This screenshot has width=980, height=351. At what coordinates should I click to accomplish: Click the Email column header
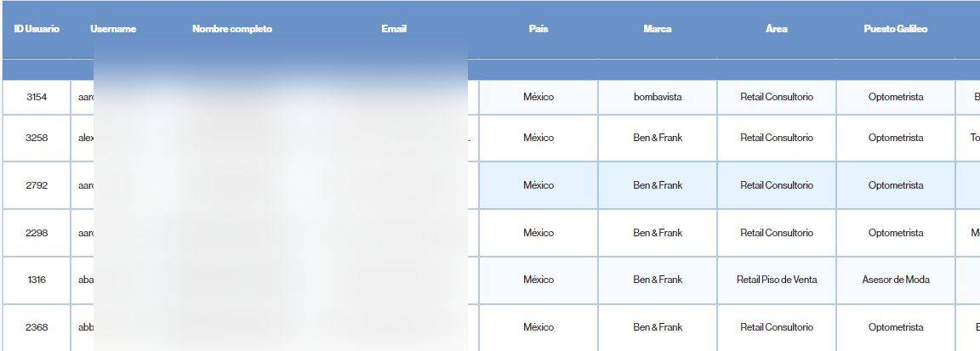(394, 30)
